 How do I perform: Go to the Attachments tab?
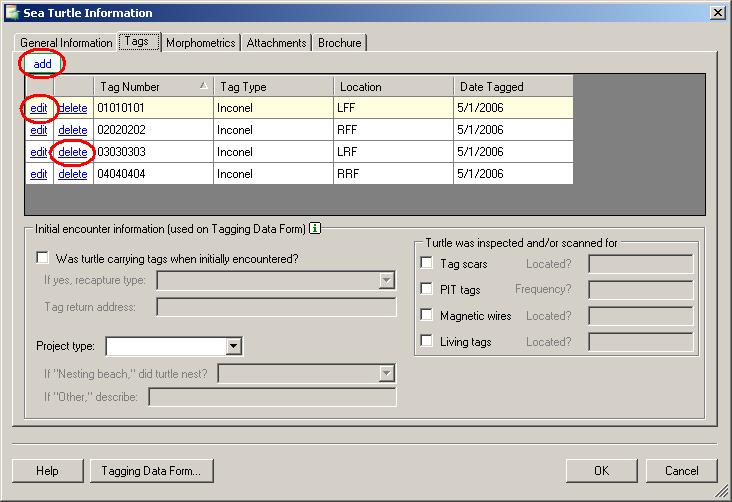(277, 43)
